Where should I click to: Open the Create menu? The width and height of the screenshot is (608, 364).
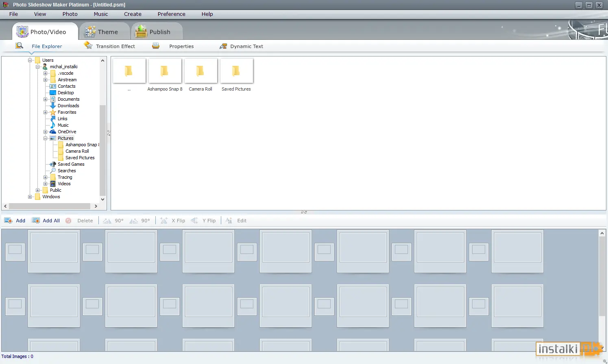tap(133, 14)
